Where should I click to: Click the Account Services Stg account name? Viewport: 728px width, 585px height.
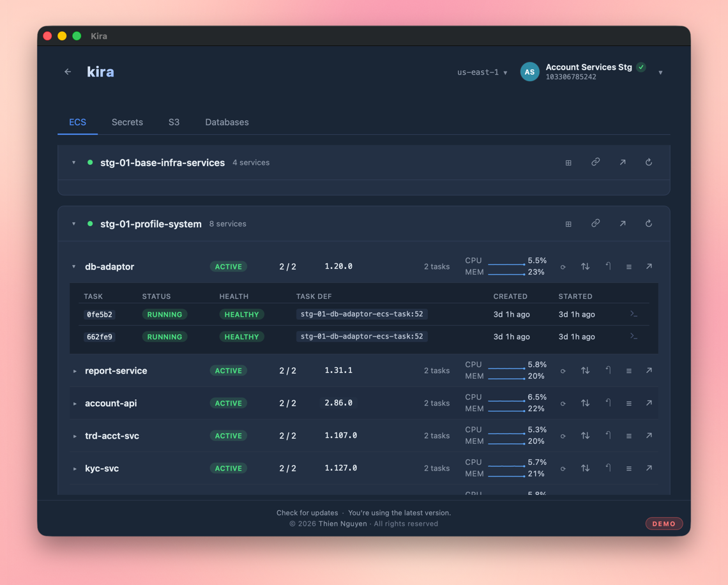589,67
